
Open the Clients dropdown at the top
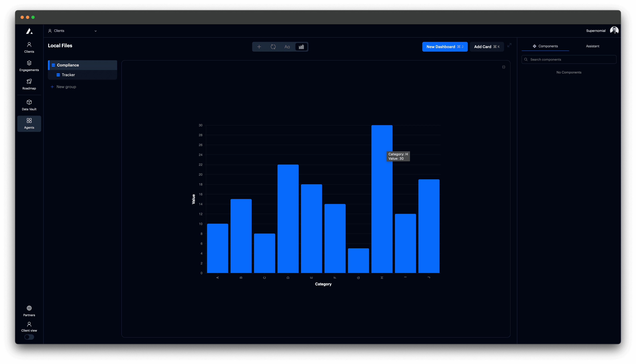pos(73,31)
